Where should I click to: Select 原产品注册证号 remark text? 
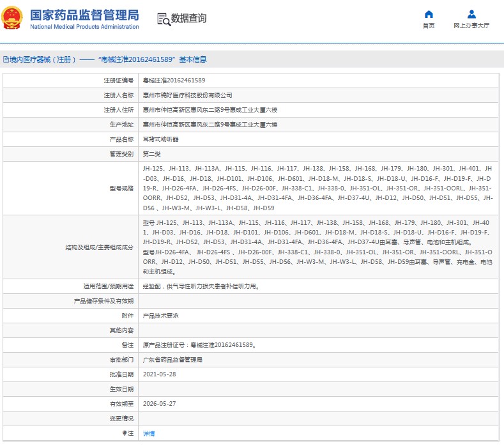[199, 345]
